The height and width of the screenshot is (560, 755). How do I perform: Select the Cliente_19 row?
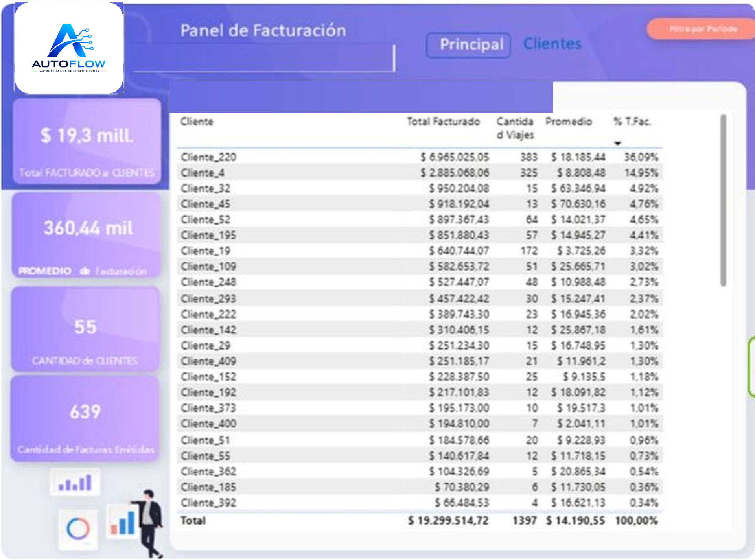pos(420,251)
